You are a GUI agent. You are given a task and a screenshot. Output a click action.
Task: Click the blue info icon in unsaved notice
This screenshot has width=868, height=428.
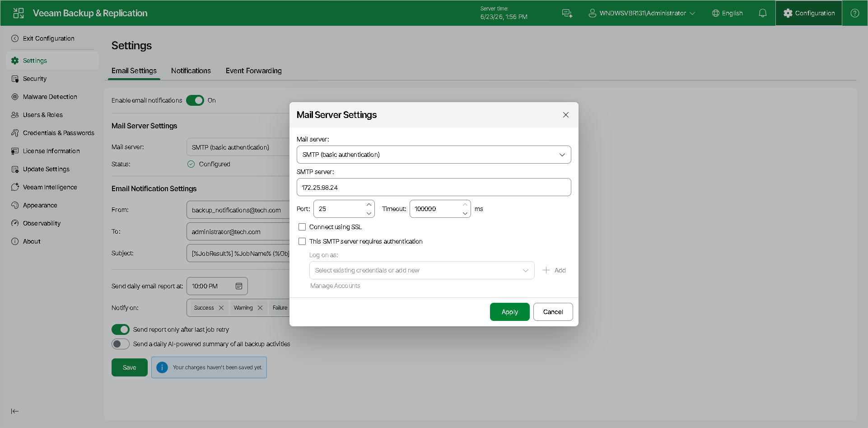162,367
